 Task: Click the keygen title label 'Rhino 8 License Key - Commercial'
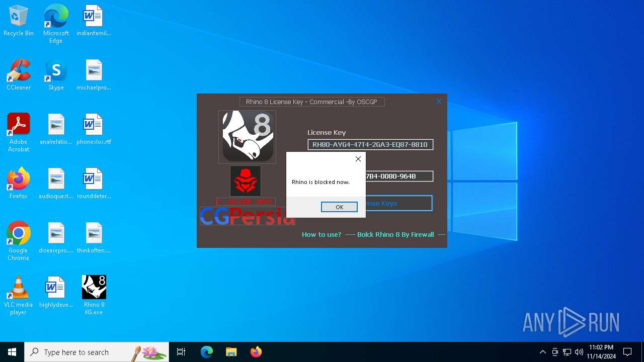[x=312, y=102]
